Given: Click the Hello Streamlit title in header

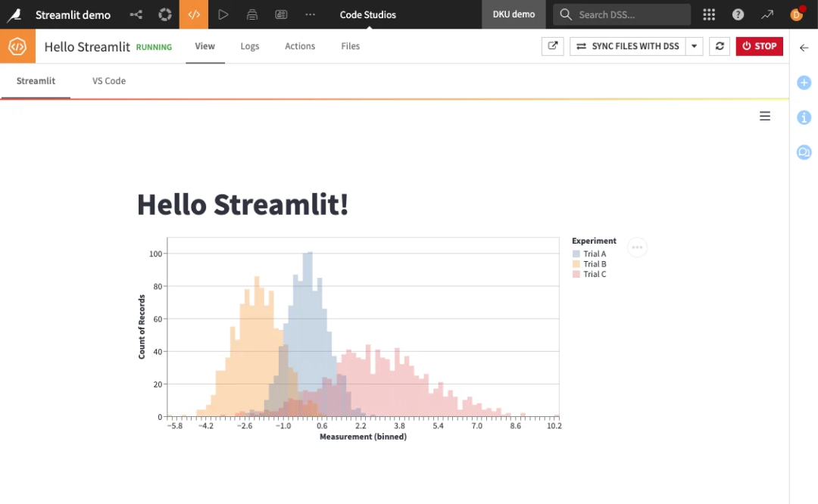Looking at the screenshot, I should click(87, 46).
